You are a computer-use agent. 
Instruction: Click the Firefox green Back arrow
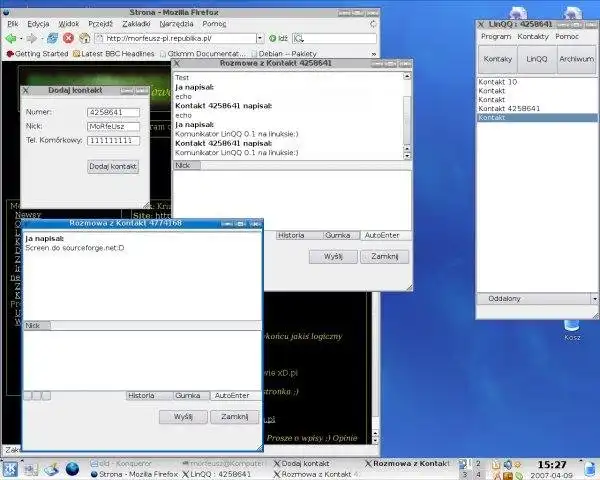click(11, 38)
